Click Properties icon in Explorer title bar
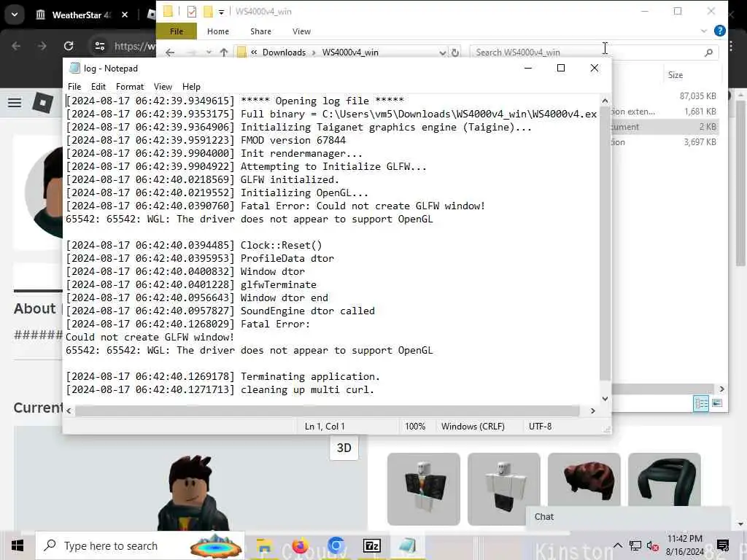This screenshot has width=747, height=560. [x=192, y=12]
